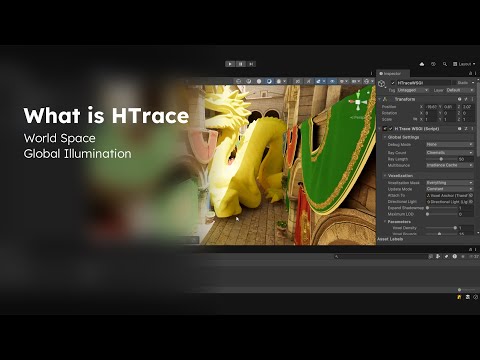Toggle the Scene view 2D mode button
The image size is (480, 360).
298,81
